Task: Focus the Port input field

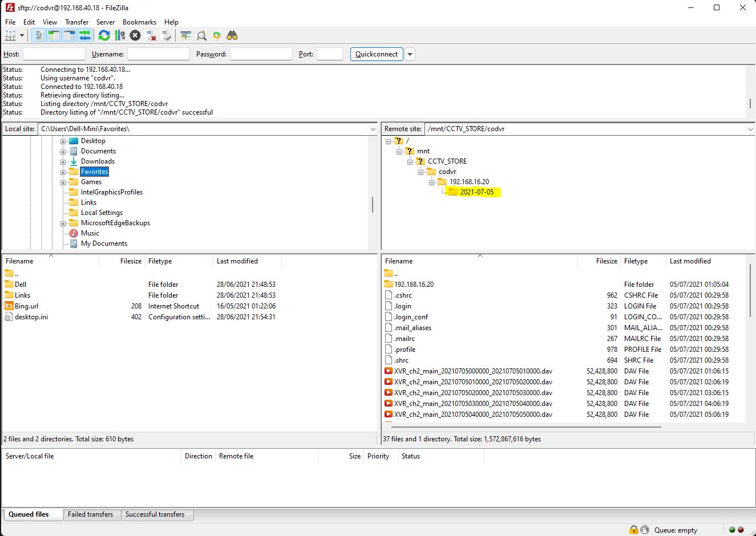Action: [x=330, y=54]
